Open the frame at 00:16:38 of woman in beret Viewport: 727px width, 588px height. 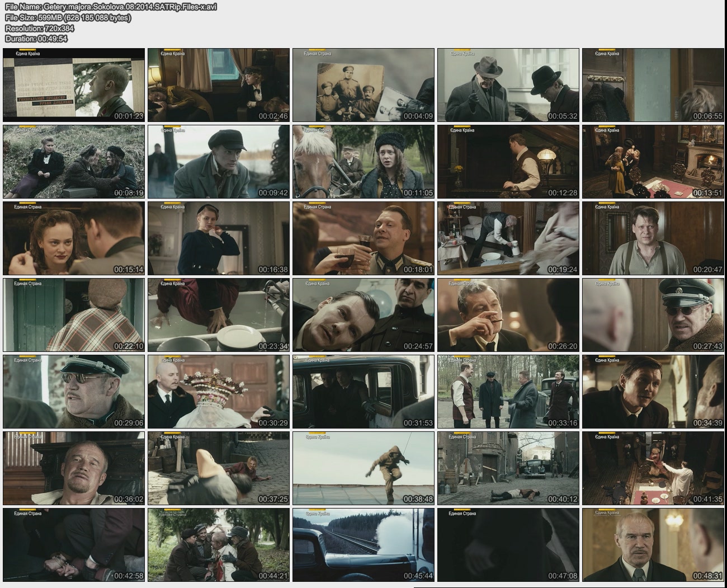click(219, 238)
